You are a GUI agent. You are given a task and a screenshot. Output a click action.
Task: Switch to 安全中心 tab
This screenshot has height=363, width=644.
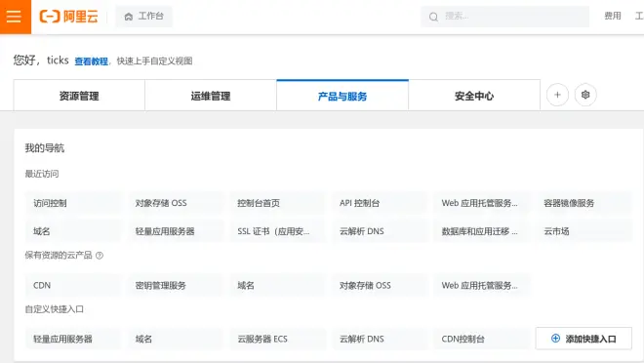tap(474, 96)
